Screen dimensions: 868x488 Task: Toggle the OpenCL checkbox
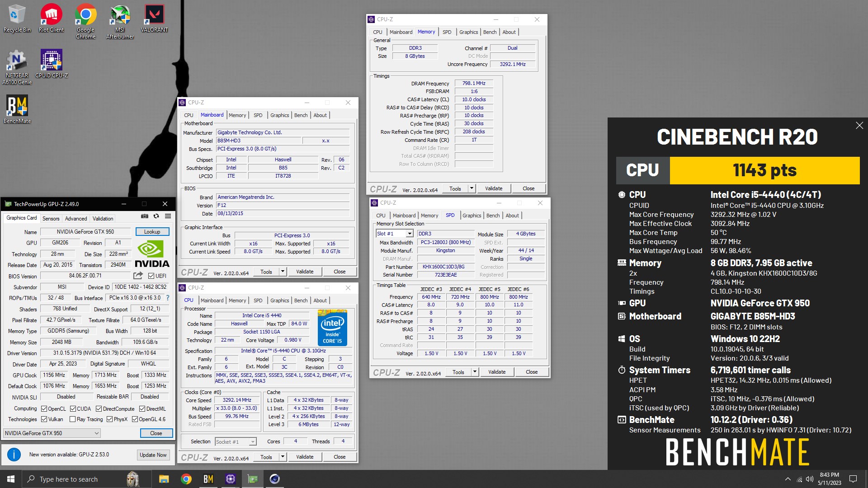click(44, 409)
